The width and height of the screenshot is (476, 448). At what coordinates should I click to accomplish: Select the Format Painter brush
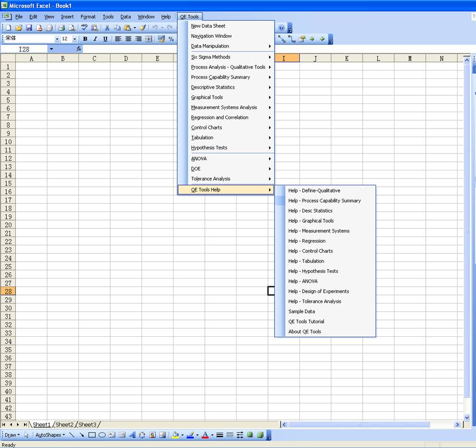click(142, 28)
